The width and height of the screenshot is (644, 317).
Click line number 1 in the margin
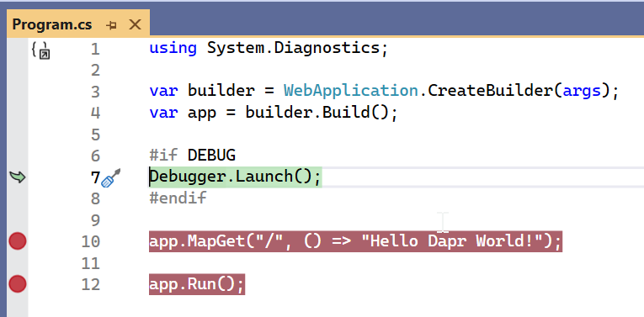click(95, 50)
